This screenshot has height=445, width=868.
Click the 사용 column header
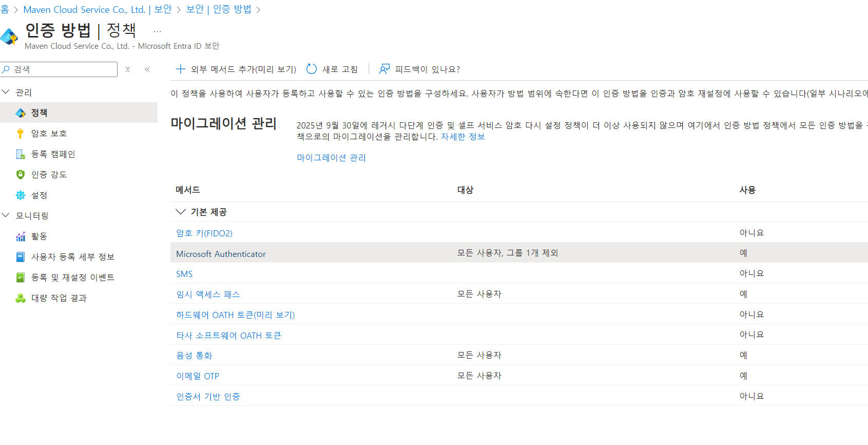pyautogui.click(x=747, y=190)
